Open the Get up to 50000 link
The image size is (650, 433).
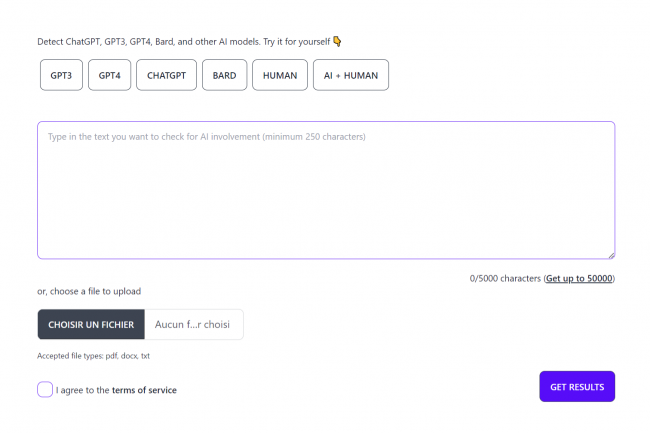[x=579, y=278]
